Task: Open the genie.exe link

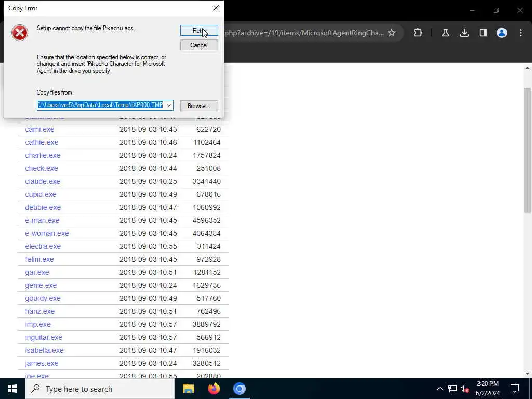Action: click(41, 285)
